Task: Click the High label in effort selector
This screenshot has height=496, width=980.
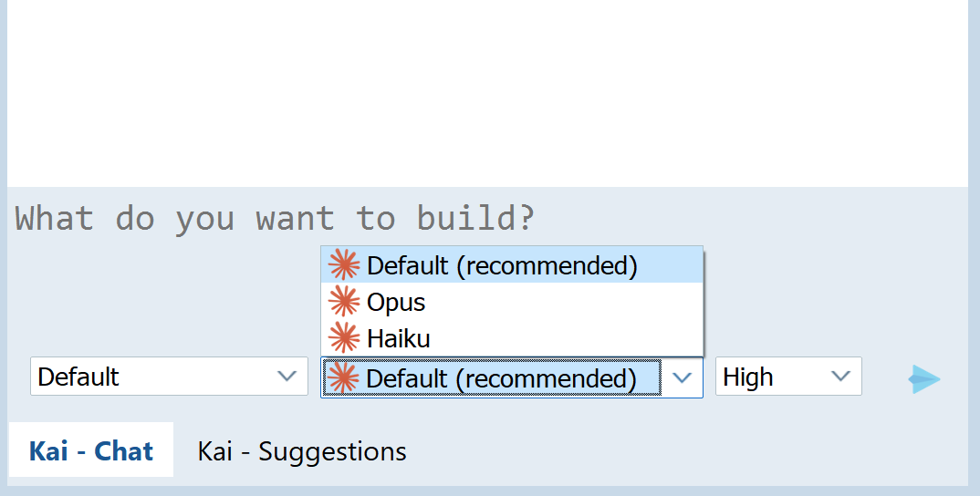Action: [x=748, y=377]
